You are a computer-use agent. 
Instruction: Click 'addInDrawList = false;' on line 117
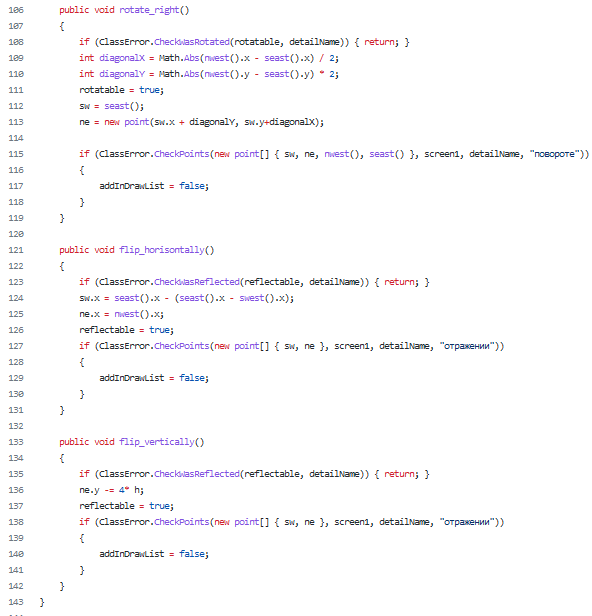click(154, 186)
